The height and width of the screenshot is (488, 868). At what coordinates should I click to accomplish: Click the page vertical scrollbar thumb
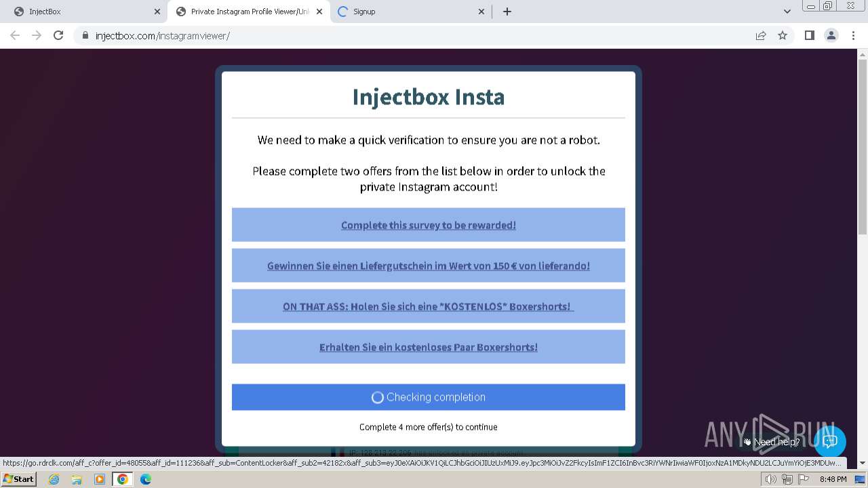(x=863, y=147)
